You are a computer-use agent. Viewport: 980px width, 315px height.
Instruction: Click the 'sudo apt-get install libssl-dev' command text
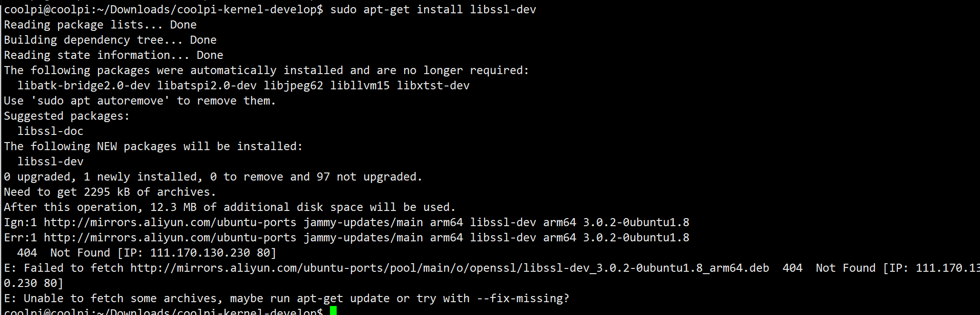tap(433, 10)
